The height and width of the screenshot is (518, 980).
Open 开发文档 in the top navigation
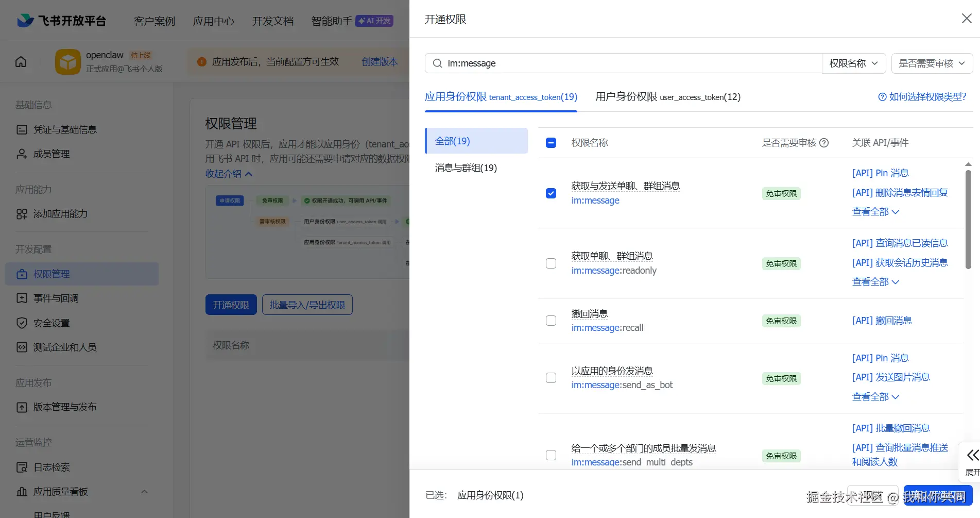[272, 21]
